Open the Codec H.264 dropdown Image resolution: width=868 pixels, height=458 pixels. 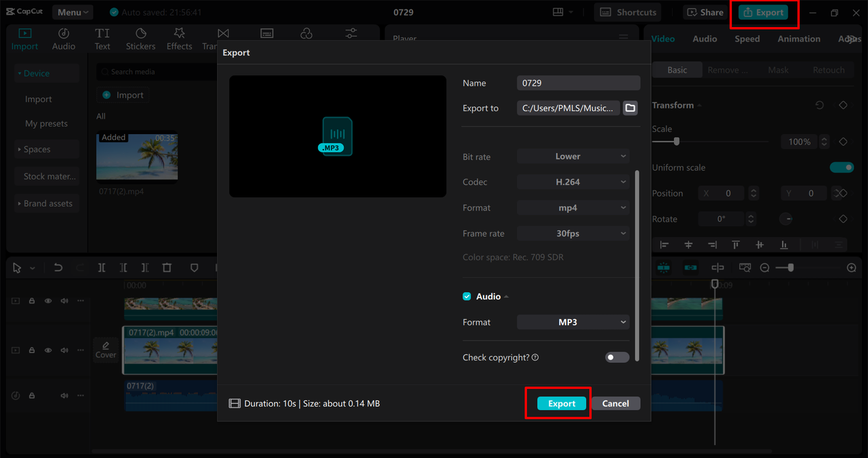573,182
